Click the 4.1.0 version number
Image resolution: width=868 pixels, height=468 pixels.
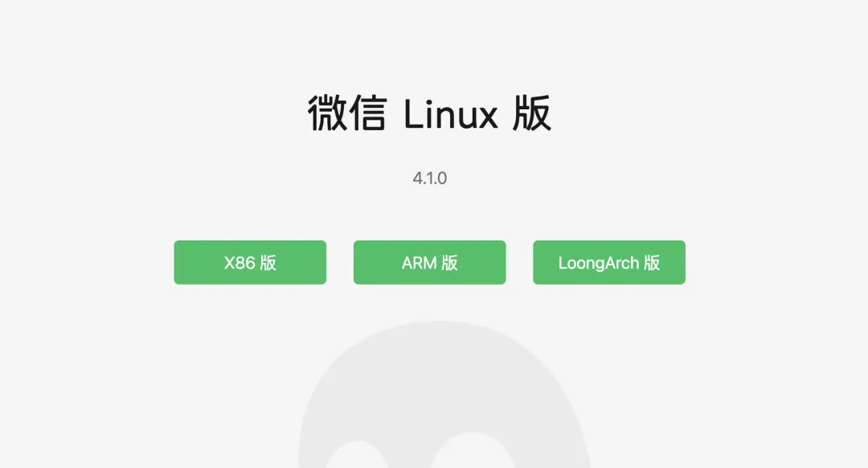pos(429,179)
